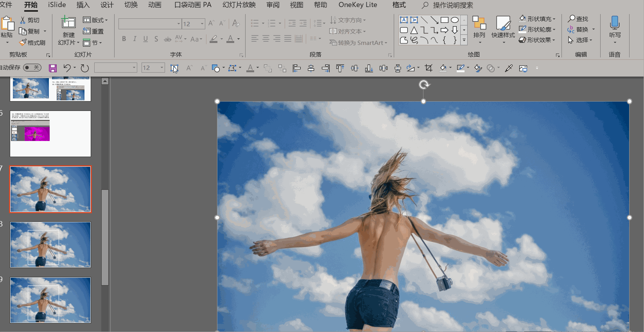This screenshot has width=644, height=332.
Task: Toggle the AutoSave (自动保存) switch
Action: tap(32, 68)
